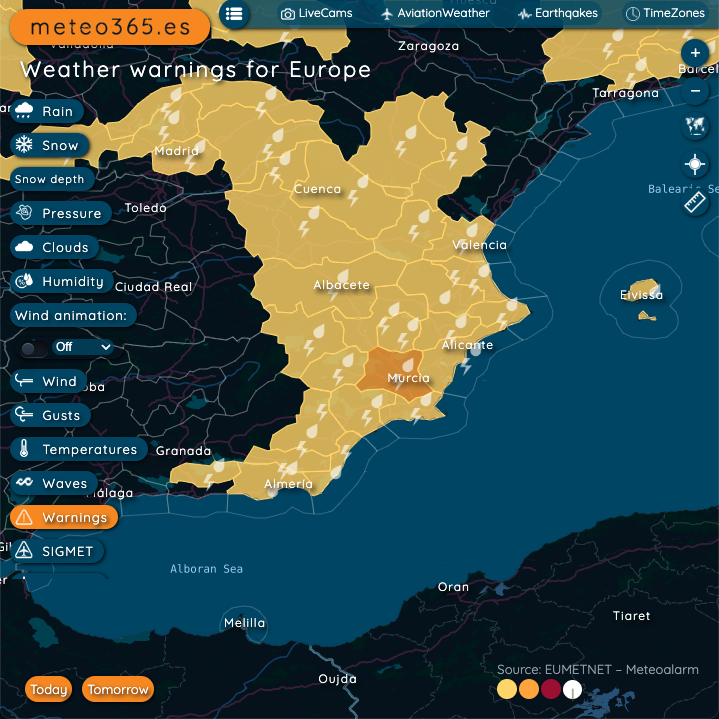Image resolution: width=719 pixels, height=719 pixels.
Task: Click the Tiaret map label
Action: click(631, 616)
